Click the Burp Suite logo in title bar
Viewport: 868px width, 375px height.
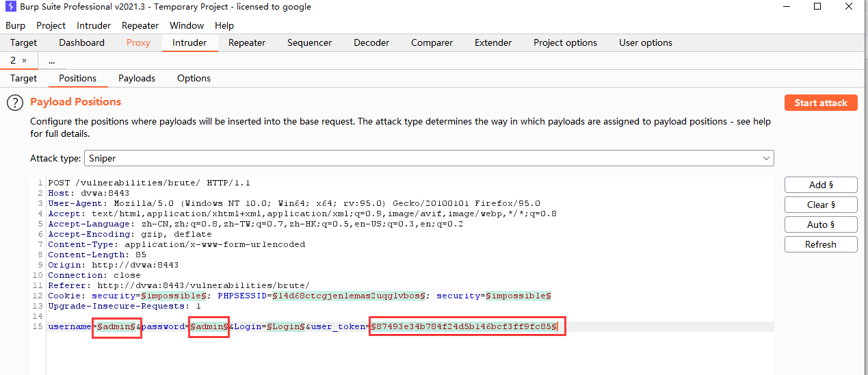[10, 7]
